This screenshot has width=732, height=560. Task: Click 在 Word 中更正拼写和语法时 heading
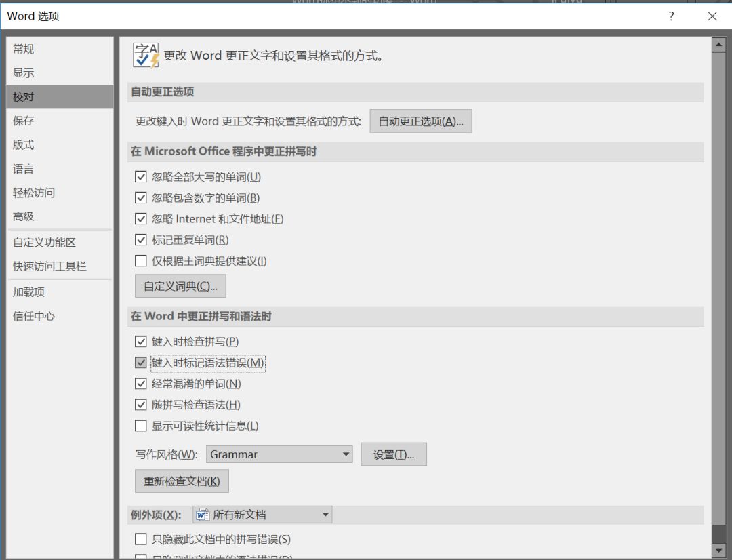coord(201,316)
